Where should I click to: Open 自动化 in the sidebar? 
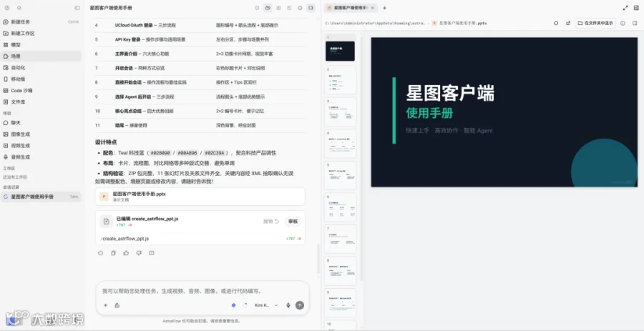coord(41,68)
